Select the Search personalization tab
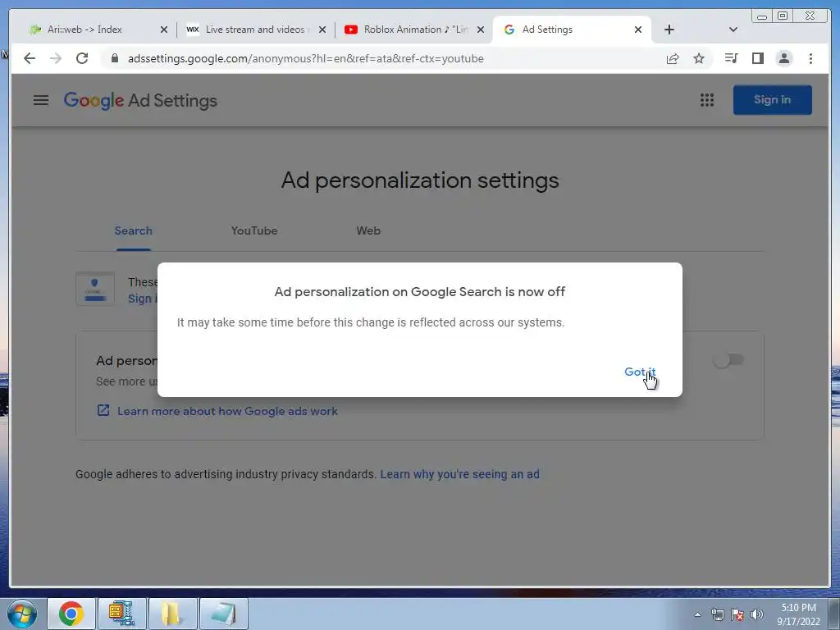 134,231
